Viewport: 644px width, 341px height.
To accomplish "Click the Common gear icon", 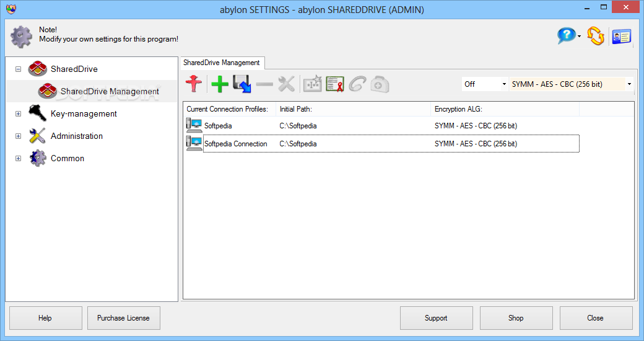I will point(38,158).
